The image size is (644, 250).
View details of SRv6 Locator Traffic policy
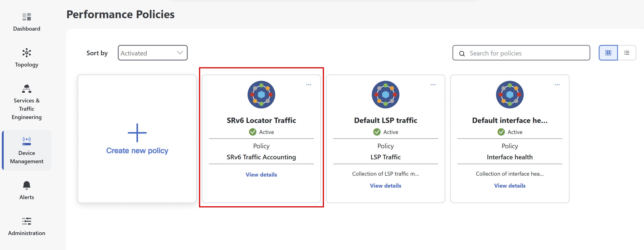click(261, 174)
